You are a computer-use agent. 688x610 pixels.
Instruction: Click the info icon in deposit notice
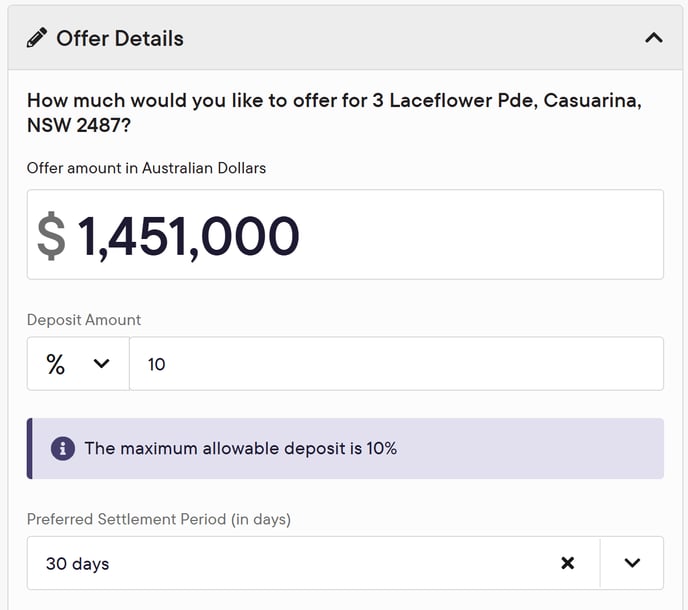tap(62, 448)
